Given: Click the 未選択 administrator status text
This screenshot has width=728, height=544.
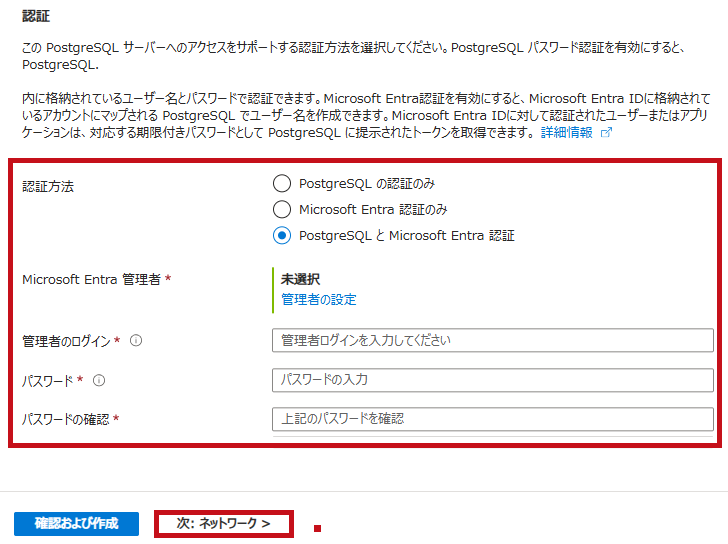Looking at the screenshot, I should point(300,279).
